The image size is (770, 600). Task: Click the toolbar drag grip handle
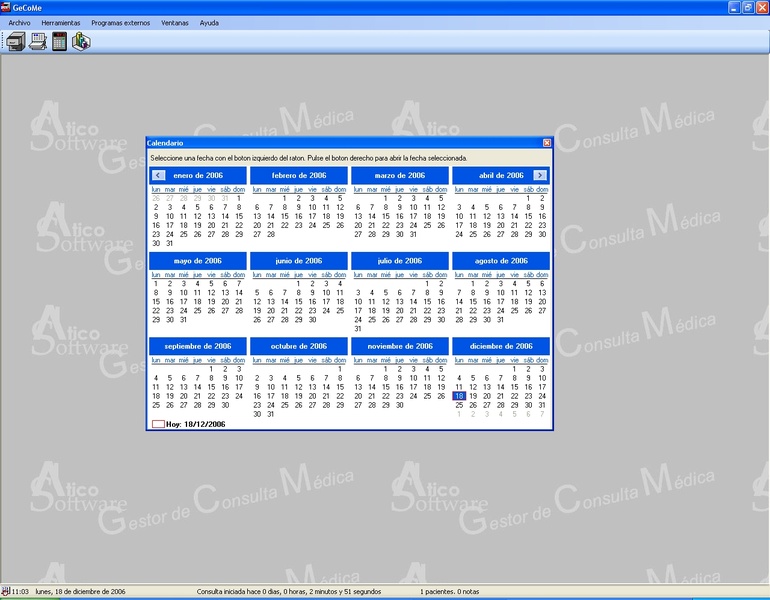[x=3, y=42]
